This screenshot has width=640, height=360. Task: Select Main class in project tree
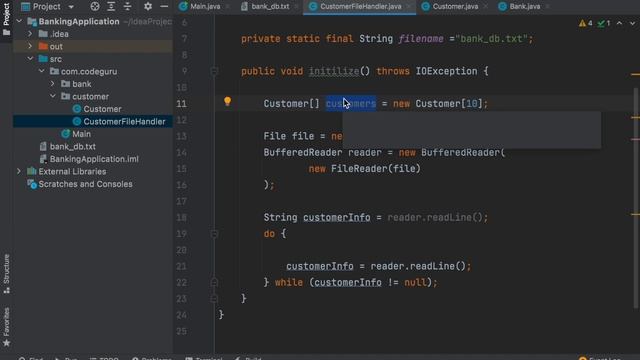(81, 134)
